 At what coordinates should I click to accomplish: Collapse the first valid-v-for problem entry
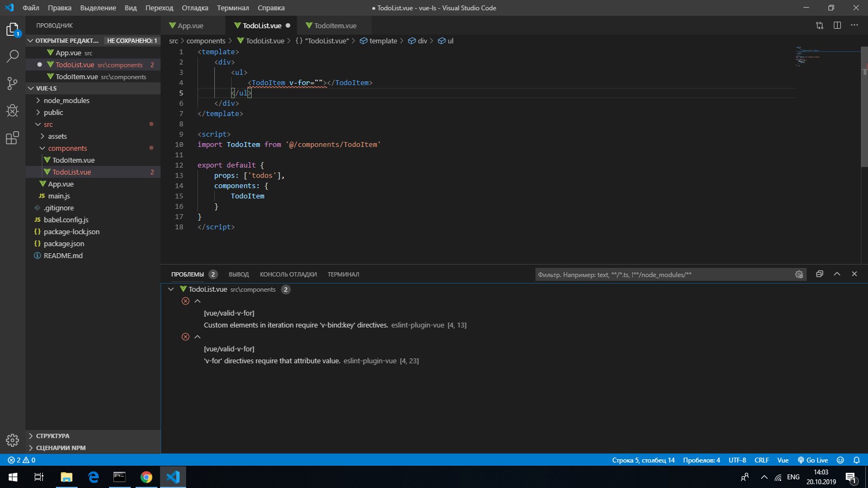(x=197, y=301)
